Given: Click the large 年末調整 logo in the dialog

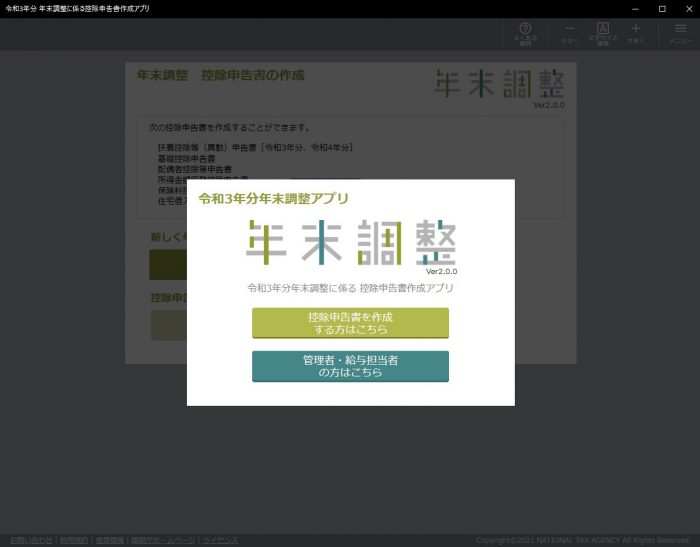Looking at the screenshot, I should pos(351,242).
